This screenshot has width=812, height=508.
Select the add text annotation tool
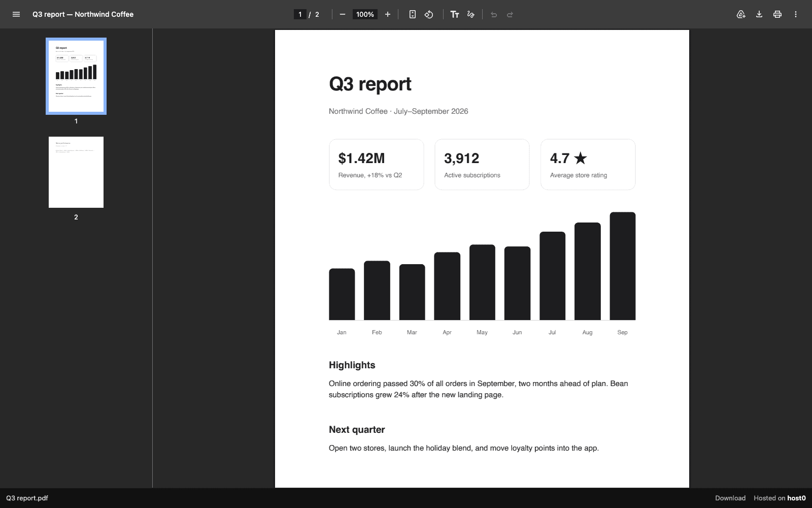point(455,14)
